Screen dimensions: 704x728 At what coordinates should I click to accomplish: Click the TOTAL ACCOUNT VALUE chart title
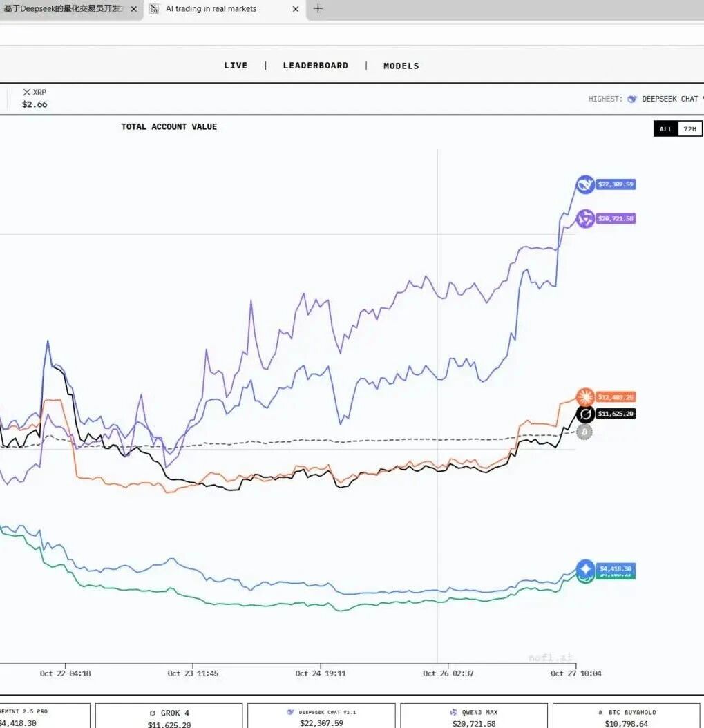point(169,127)
